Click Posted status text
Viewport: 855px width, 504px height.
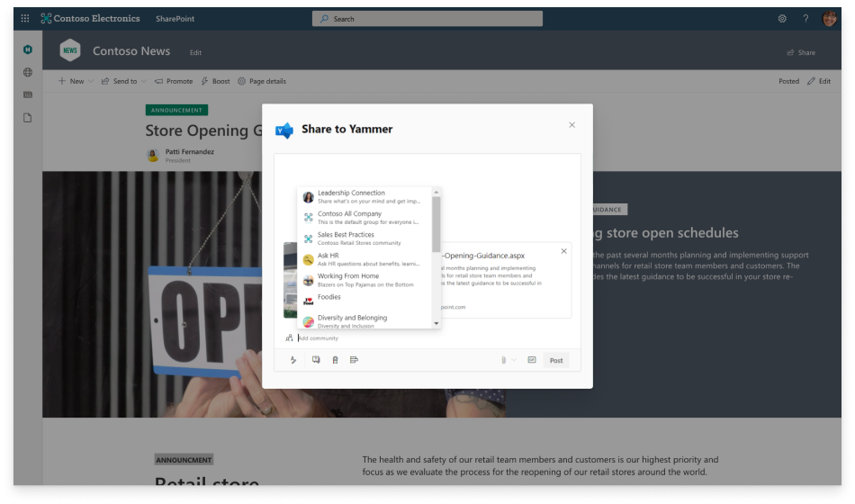coord(788,81)
